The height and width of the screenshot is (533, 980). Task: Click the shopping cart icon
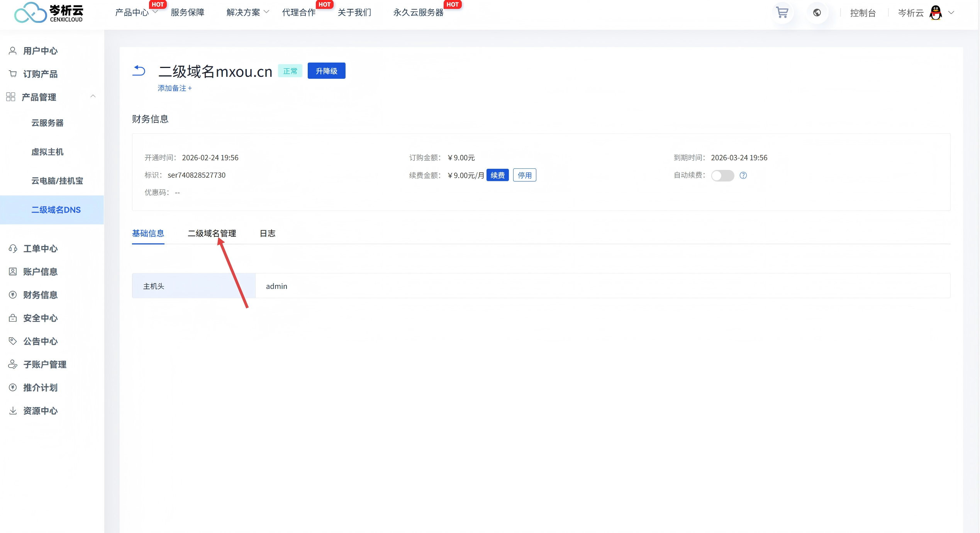pos(782,13)
